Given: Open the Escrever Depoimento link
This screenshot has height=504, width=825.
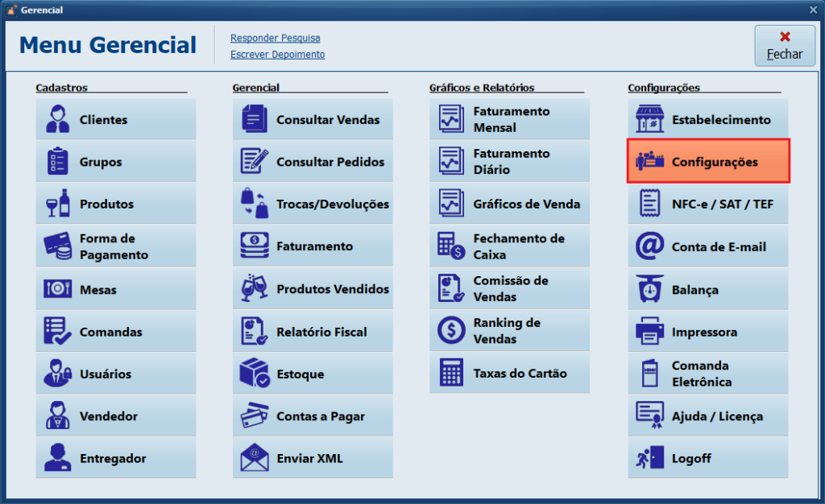Looking at the screenshot, I should click(278, 54).
